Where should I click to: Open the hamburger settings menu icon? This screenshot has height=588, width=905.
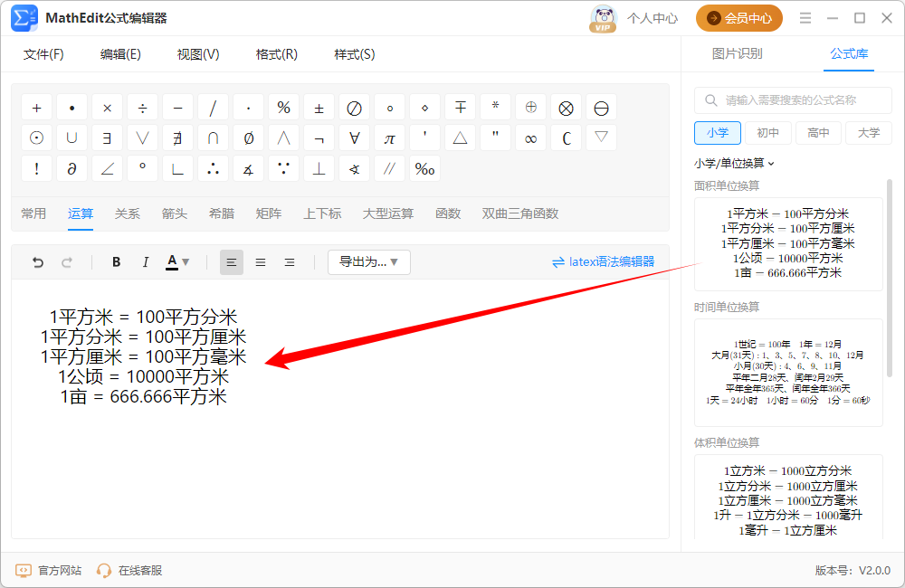(805, 18)
